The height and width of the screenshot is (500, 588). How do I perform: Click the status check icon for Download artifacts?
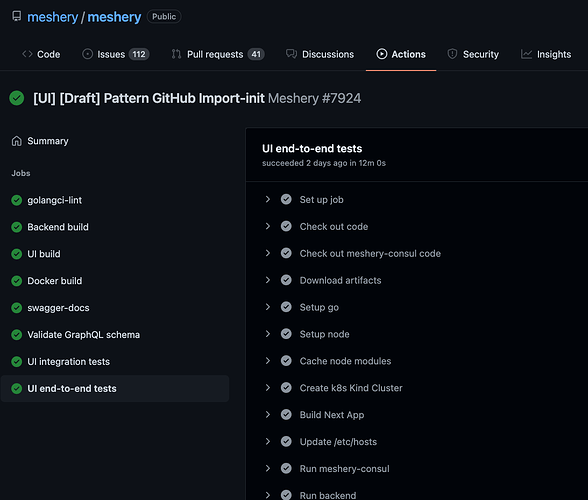tap(286, 280)
